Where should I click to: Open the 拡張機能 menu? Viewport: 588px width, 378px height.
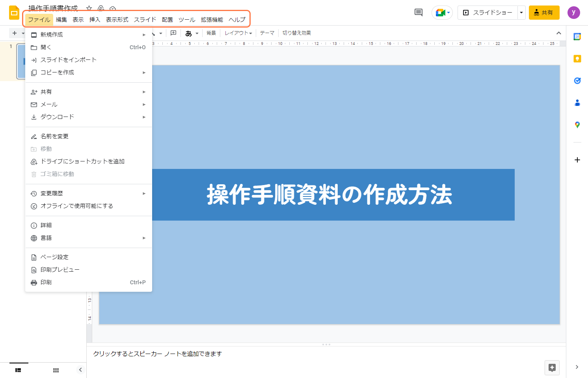click(x=212, y=20)
